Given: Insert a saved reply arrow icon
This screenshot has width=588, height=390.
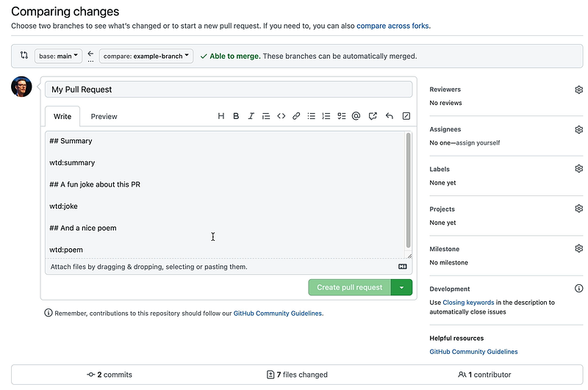Looking at the screenshot, I should [390, 116].
